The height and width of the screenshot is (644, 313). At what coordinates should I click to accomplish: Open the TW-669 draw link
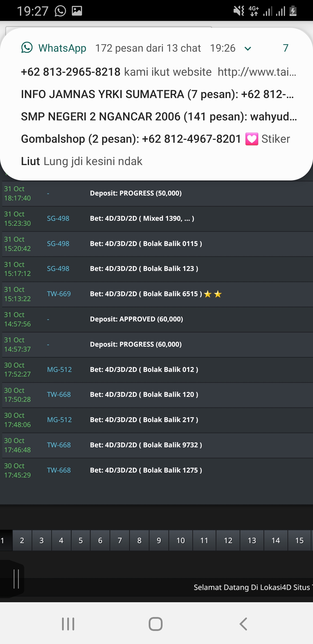pos(59,294)
